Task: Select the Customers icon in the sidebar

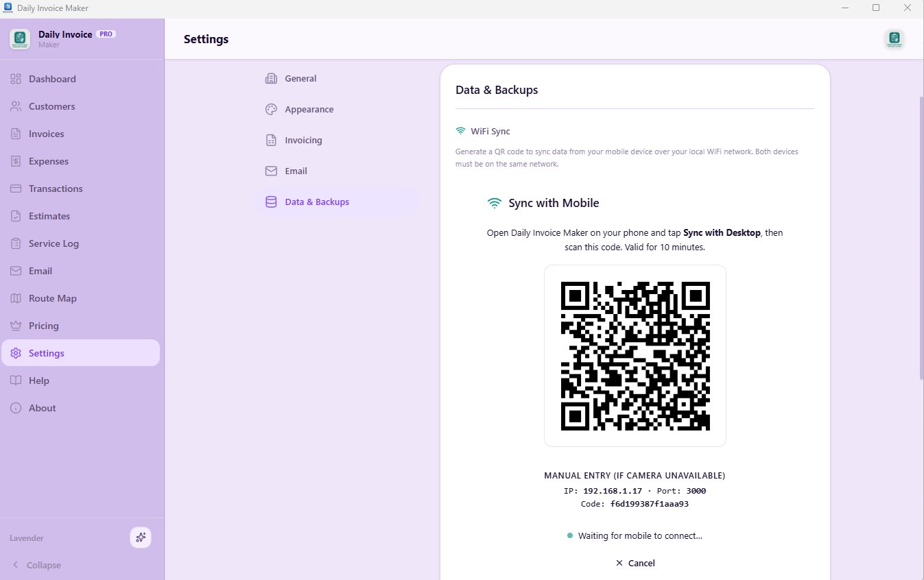Action: point(14,106)
